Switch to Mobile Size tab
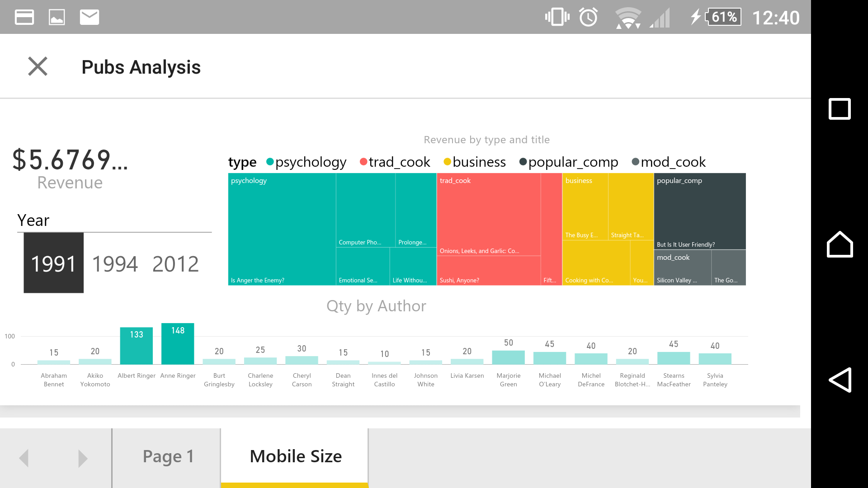The height and width of the screenshot is (488, 868). [295, 457]
